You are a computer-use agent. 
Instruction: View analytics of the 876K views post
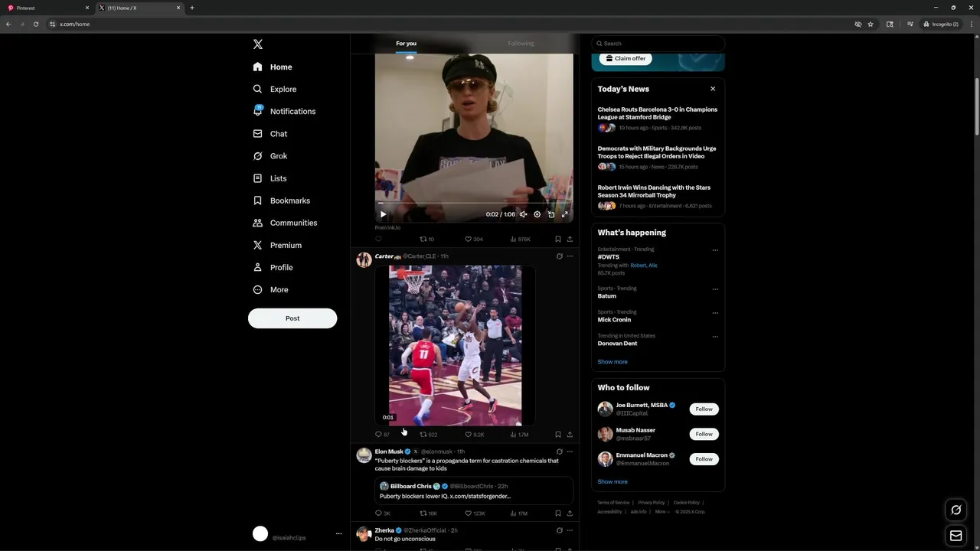[x=521, y=239]
